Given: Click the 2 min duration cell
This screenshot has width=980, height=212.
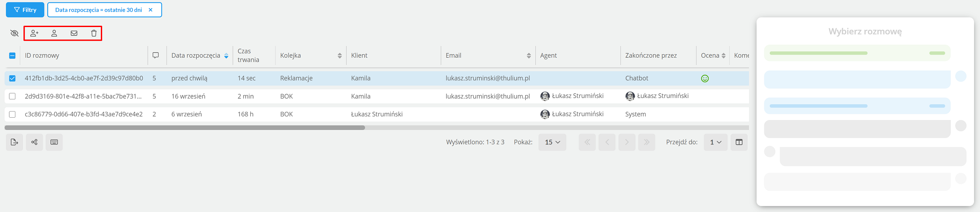Looking at the screenshot, I should [246, 96].
